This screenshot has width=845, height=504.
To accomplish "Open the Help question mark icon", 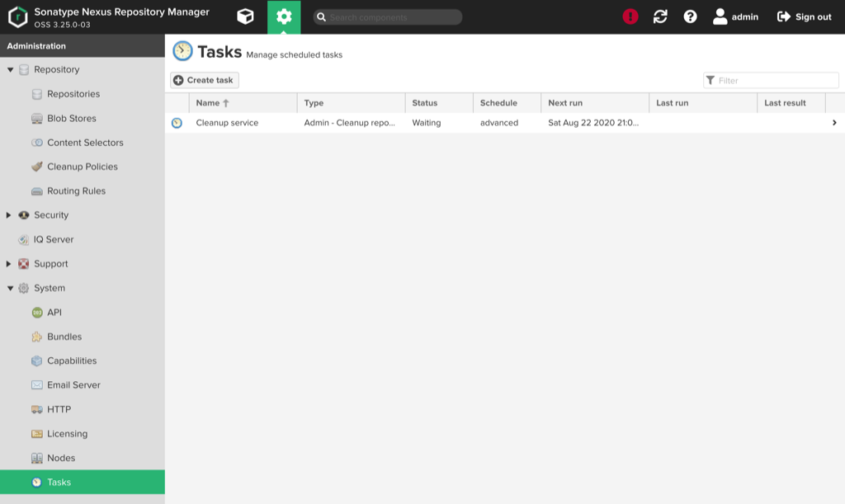I will (x=690, y=16).
